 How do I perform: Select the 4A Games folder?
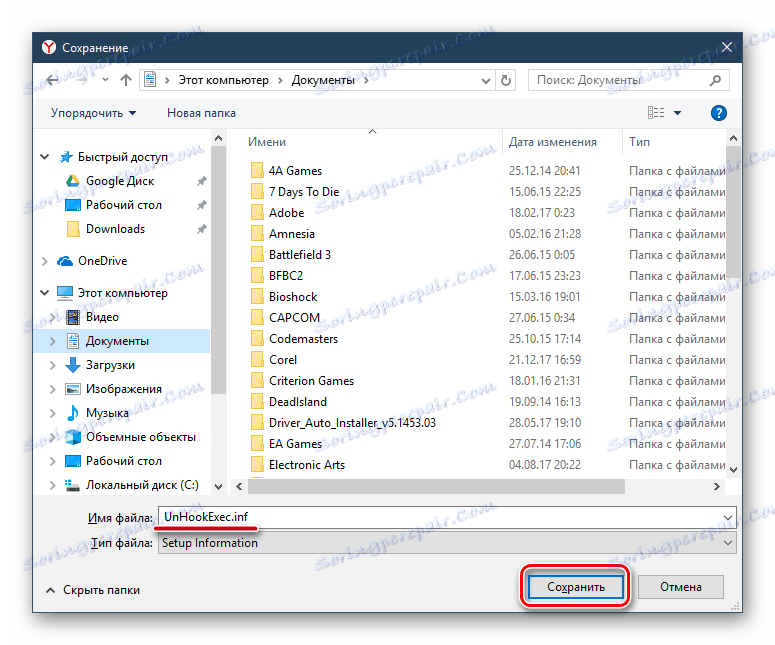click(x=295, y=171)
